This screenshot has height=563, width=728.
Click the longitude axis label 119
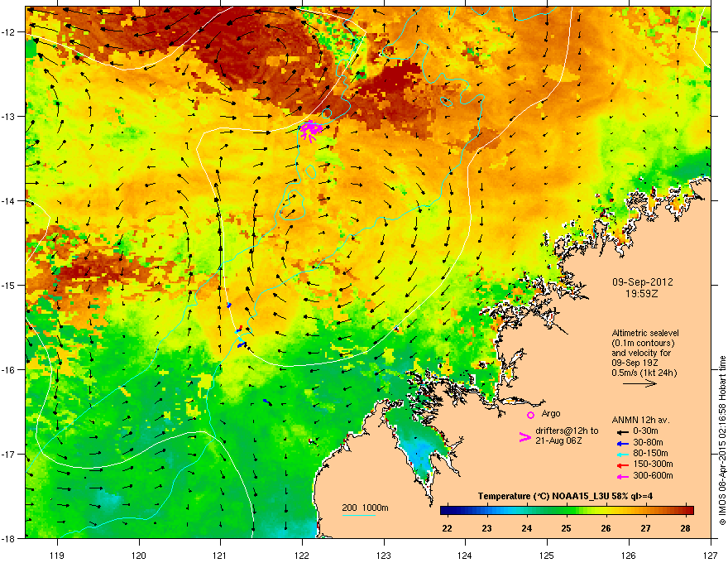click(x=57, y=555)
